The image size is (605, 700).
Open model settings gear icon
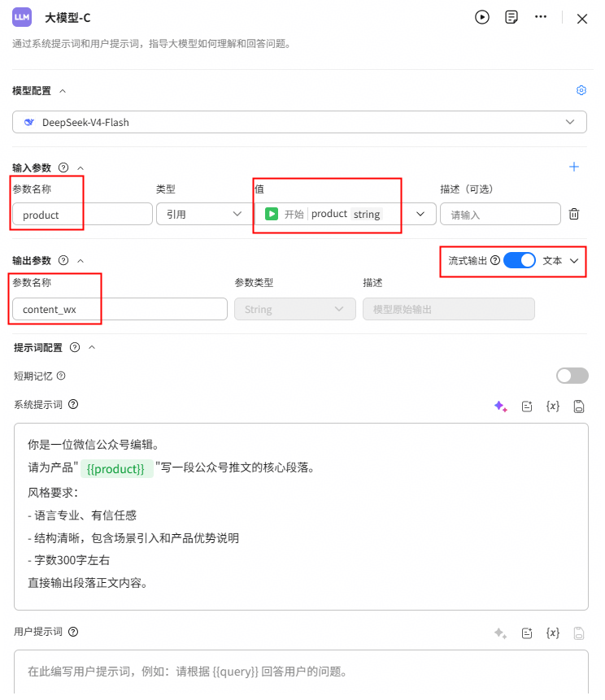pyautogui.click(x=581, y=90)
